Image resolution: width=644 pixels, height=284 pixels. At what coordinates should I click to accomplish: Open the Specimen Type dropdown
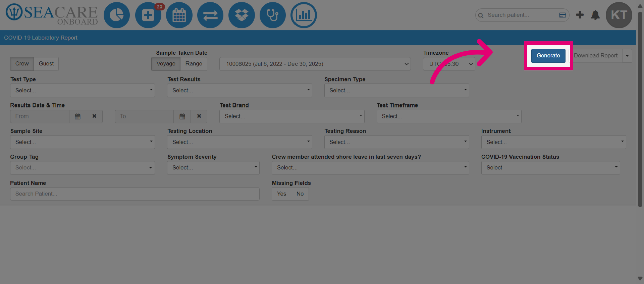tap(397, 90)
